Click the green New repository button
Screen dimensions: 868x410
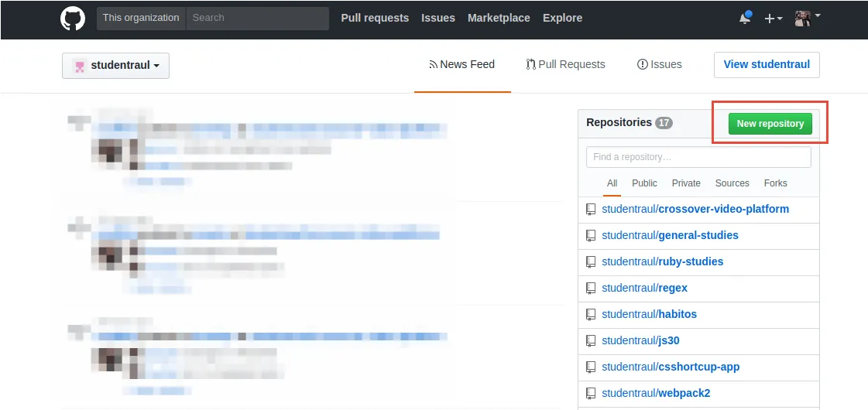770,124
